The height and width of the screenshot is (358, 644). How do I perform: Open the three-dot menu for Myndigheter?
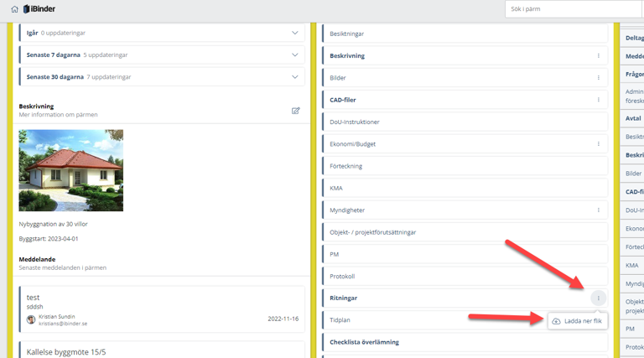[x=599, y=210]
